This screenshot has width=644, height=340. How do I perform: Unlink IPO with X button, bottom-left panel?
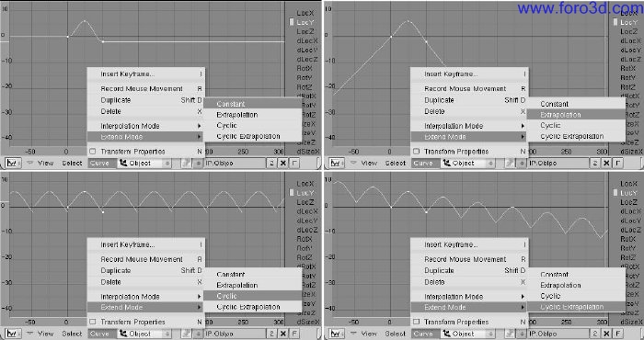(x=283, y=334)
